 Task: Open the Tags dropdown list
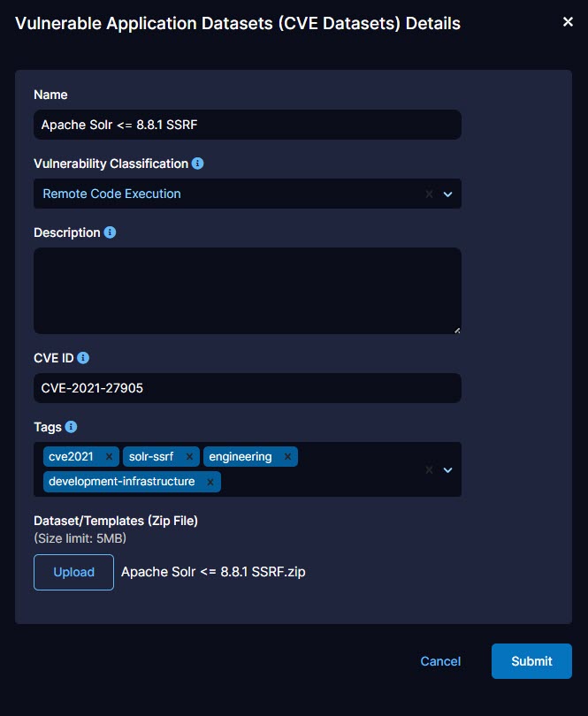point(447,469)
